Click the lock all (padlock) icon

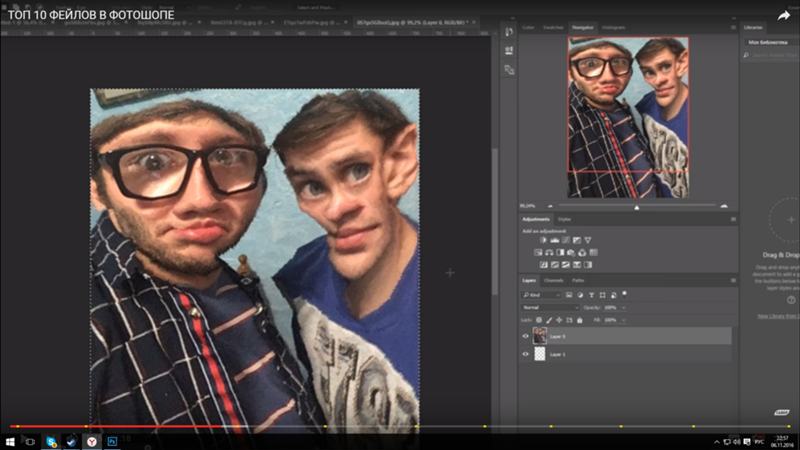(x=580, y=320)
